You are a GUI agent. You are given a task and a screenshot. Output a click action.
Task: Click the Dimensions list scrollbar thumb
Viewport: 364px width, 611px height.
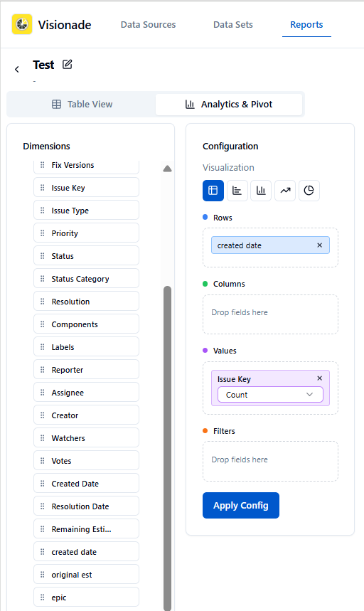coord(167,448)
